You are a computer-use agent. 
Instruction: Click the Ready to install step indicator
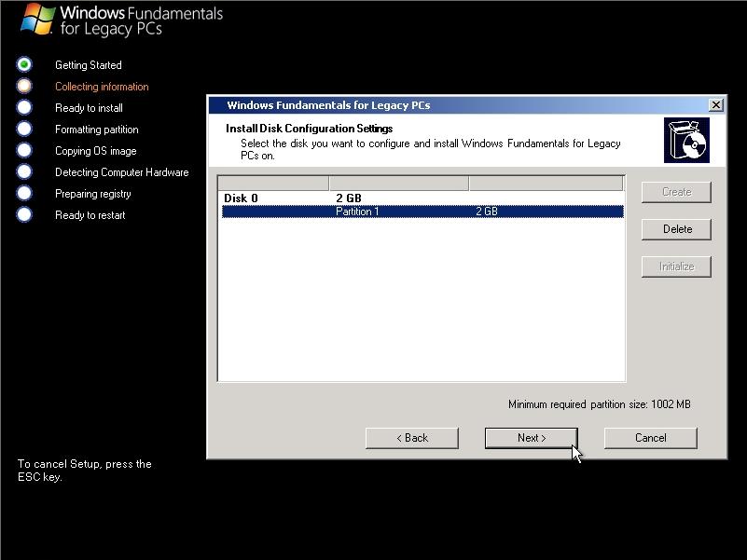click(24, 107)
